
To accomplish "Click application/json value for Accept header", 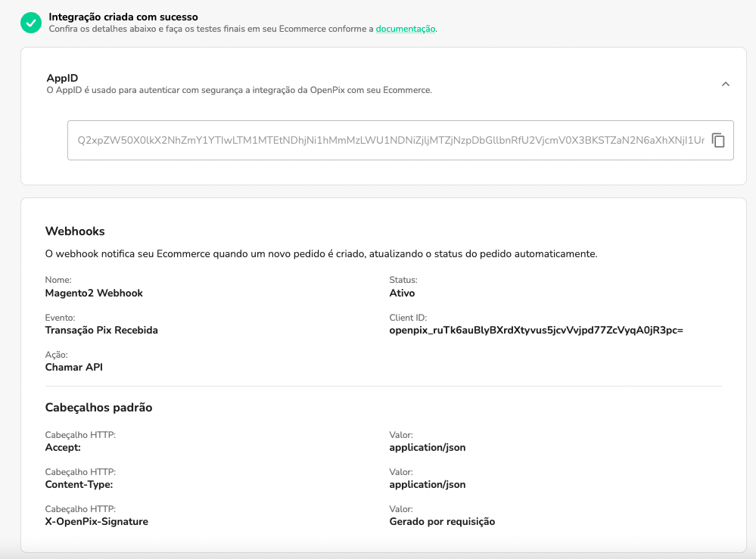I will click(428, 448).
